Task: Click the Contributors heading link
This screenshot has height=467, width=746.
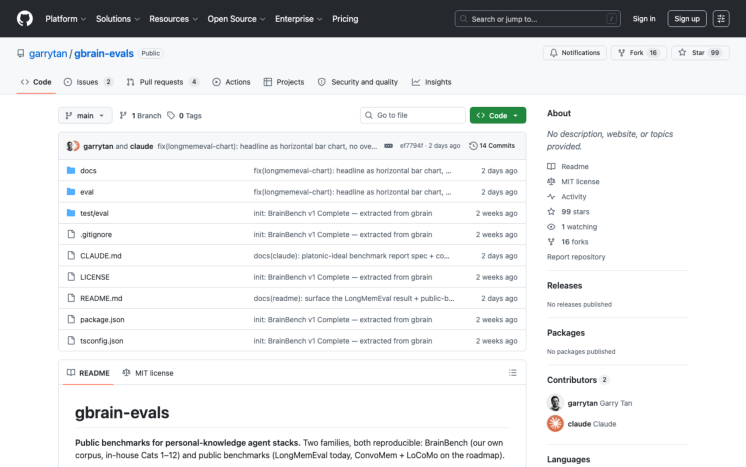Action: point(577,379)
